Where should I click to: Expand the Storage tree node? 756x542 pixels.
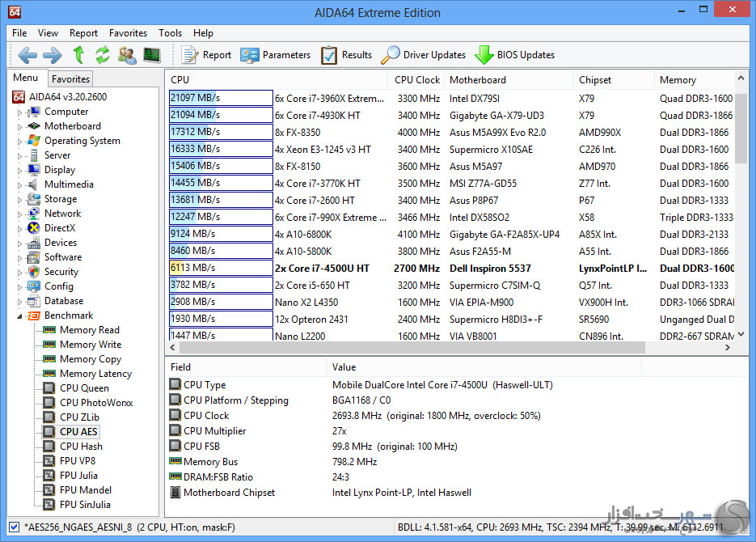[x=20, y=200]
